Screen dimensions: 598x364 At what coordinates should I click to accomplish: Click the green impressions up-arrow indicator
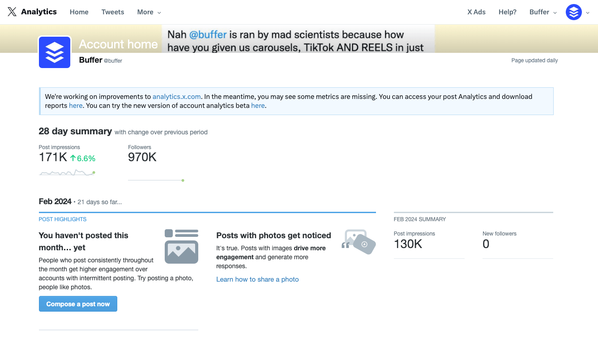pos(73,158)
